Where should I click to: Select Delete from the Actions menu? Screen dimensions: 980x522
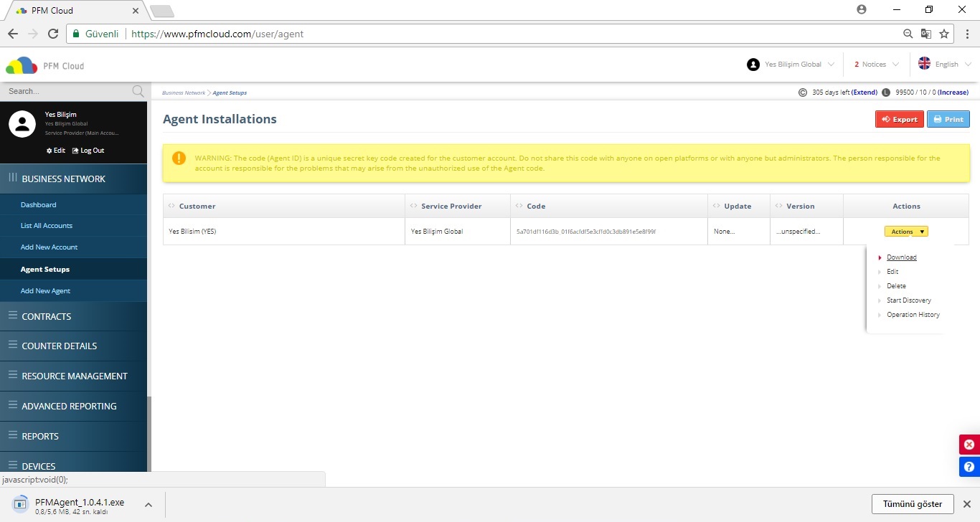(896, 286)
